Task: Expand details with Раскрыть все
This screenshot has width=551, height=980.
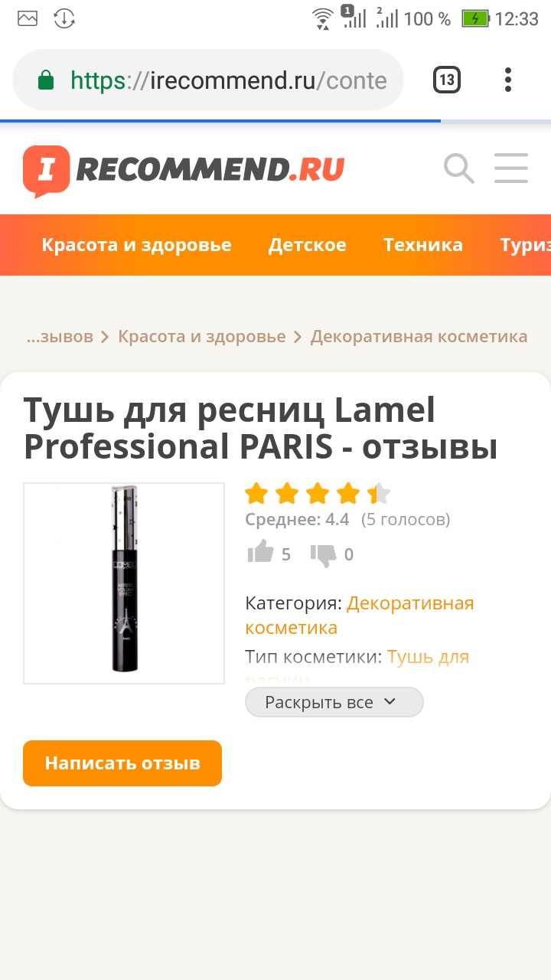Action: tap(334, 702)
